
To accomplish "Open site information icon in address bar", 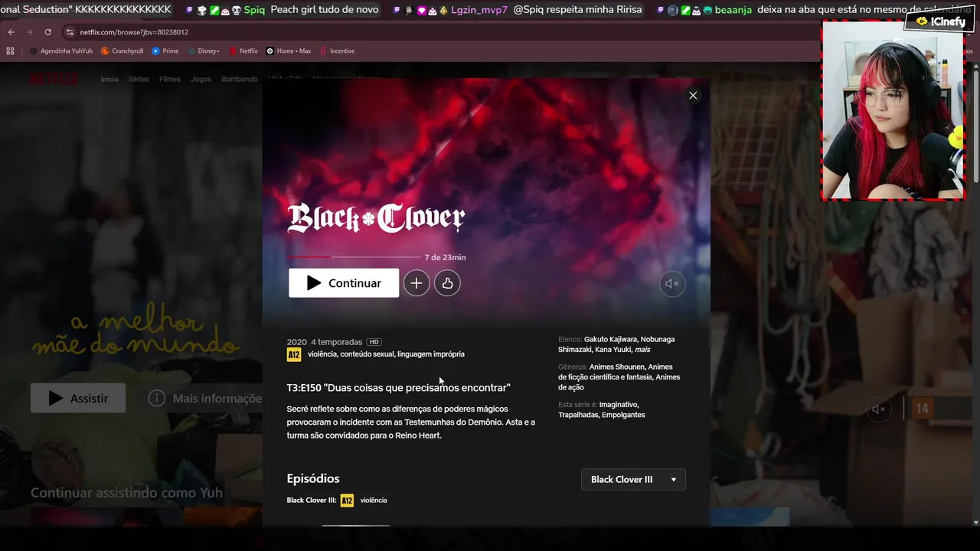I will point(70,32).
